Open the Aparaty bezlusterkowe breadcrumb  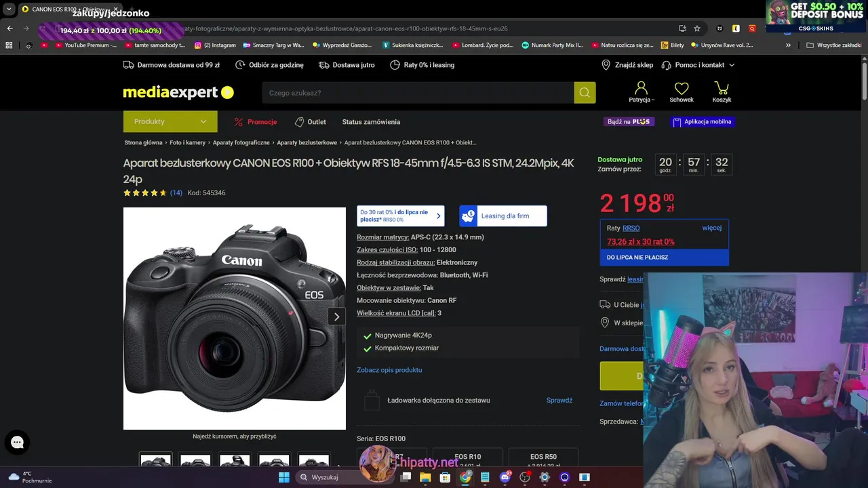[307, 143]
